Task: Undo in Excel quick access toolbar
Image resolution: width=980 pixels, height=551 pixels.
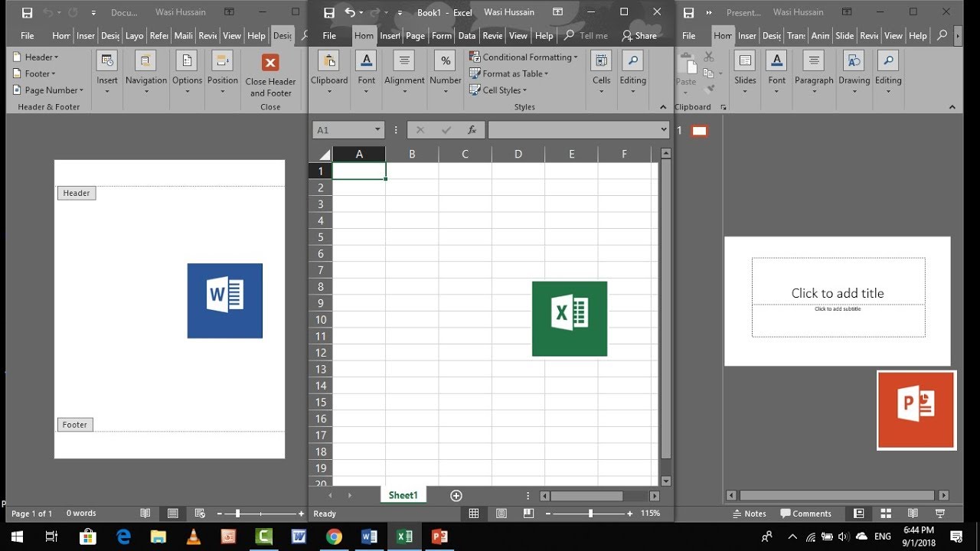Action: [x=350, y=13]
